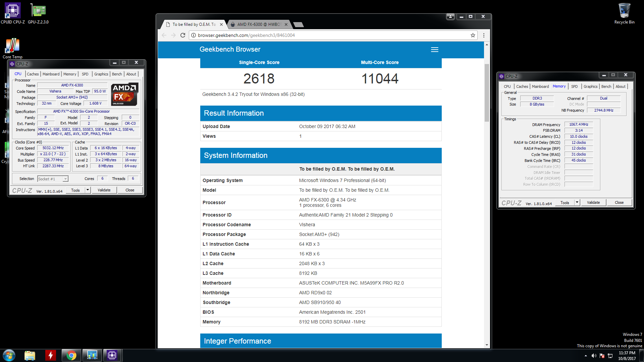Click Close button in left CPU-Z

(130, 190)
